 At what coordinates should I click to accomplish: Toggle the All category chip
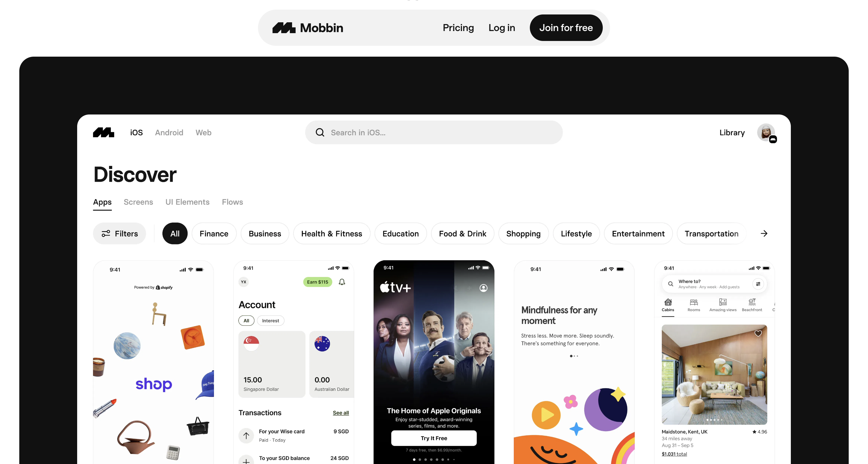pyautogui.click(x=175, y=234)
